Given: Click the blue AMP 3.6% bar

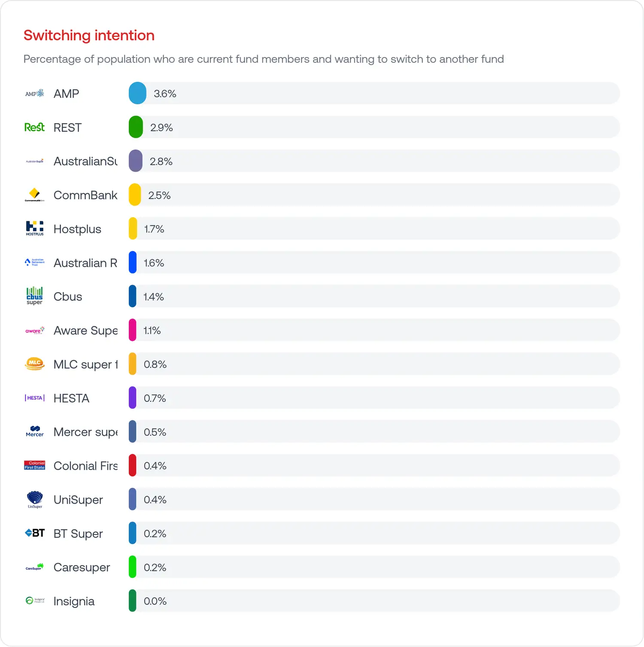Looking at the screenshot, I should click(x=137, y=93).
